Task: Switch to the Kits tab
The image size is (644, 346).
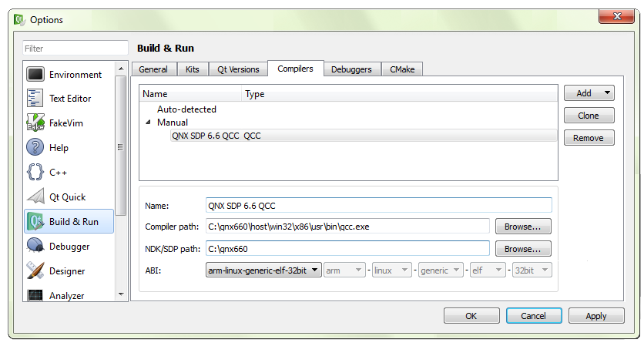Action: 192,69
